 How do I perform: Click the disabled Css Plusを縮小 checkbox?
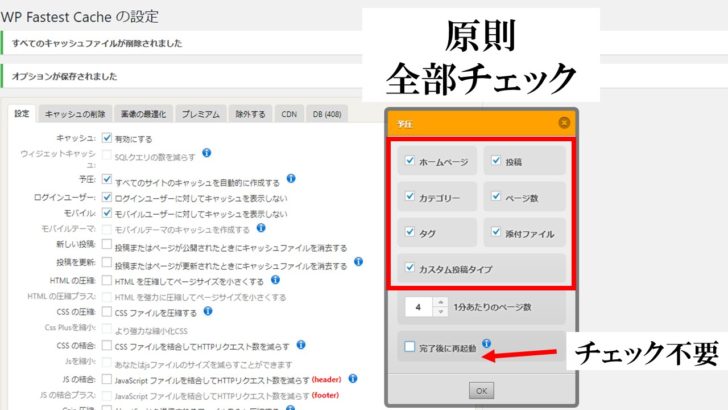(107, 329)
